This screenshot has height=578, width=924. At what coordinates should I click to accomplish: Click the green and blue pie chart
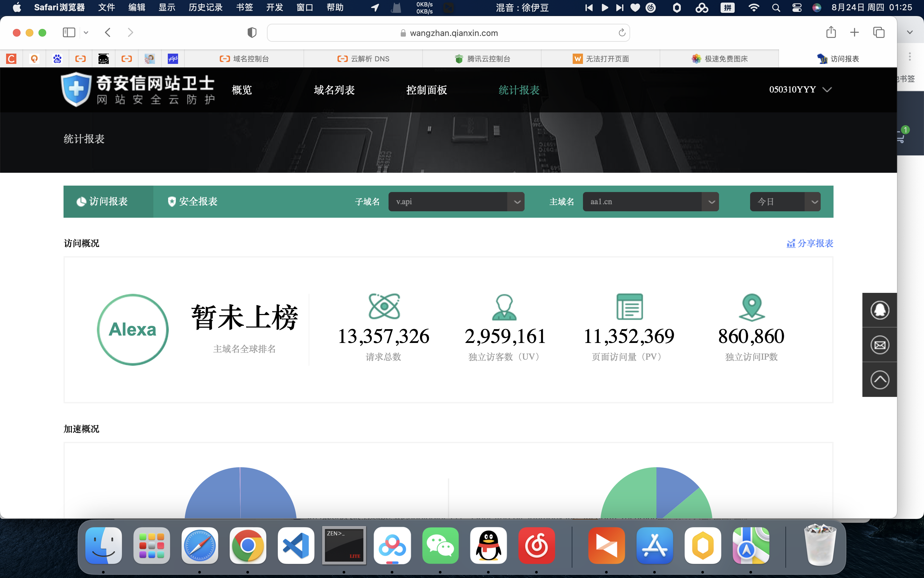[656, 493]
